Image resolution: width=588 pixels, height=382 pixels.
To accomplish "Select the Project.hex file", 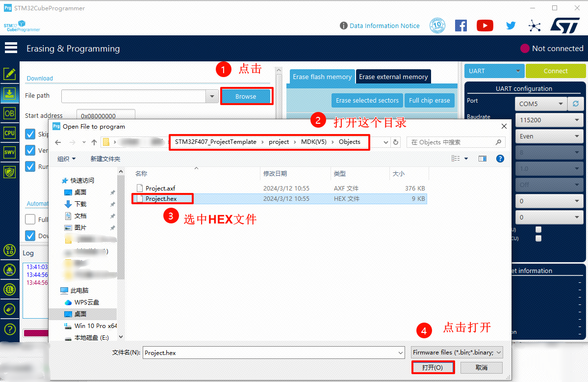I will [x=161, y=199].
